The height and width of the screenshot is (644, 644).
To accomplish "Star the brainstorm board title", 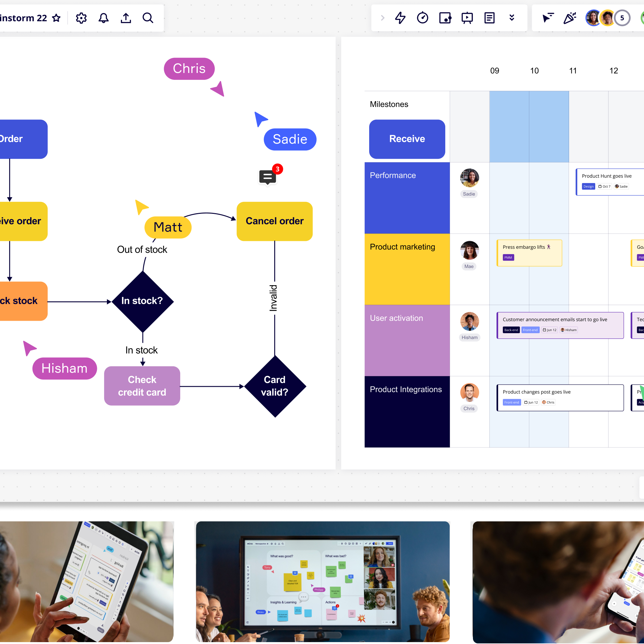I will (x=56, y=18).
